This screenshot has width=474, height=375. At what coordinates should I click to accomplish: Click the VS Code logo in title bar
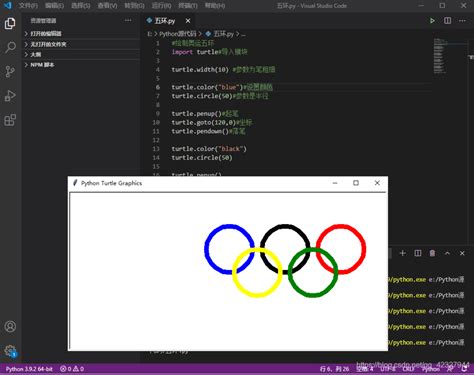pyautogui.click(x=7, y=5)
